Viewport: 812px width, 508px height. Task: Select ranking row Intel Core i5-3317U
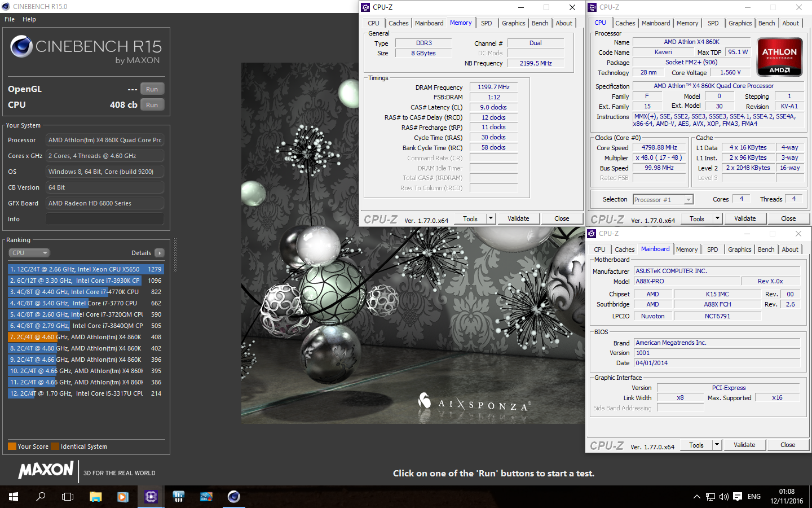point(86,393)
